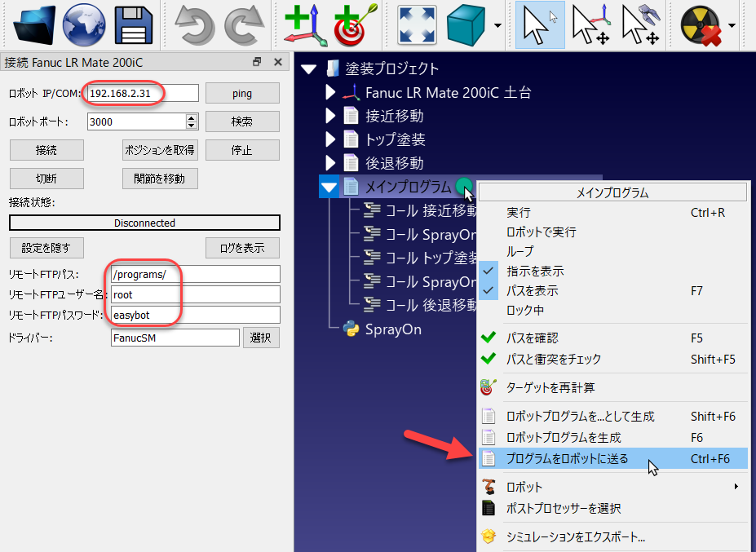756x552 pixels.
Task: Click the redo arrow icon
Action: pyautogui.click(x=245, y=25)
